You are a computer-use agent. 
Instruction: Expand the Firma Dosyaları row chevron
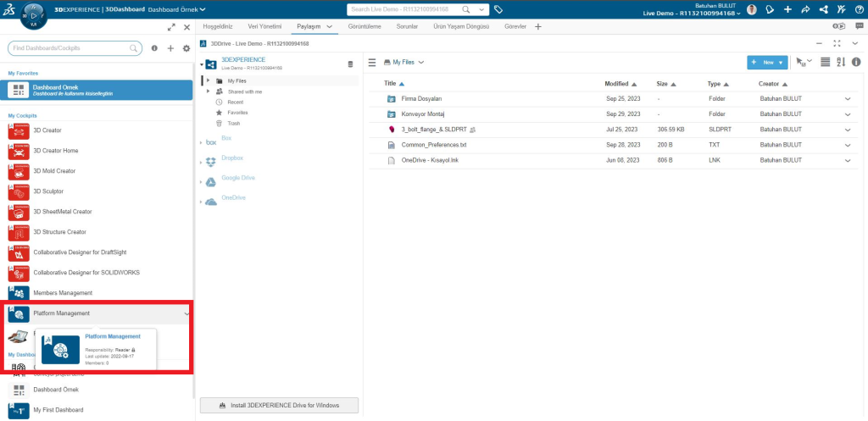846,99
